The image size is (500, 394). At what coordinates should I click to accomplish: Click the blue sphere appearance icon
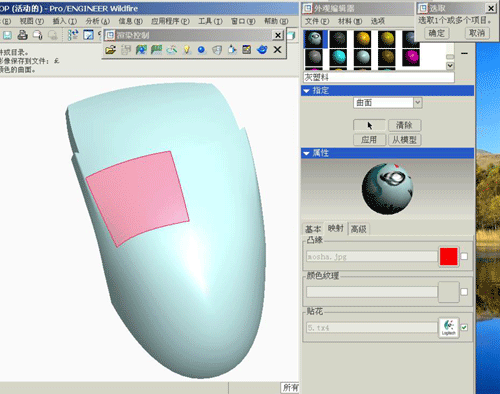point(201,50)
